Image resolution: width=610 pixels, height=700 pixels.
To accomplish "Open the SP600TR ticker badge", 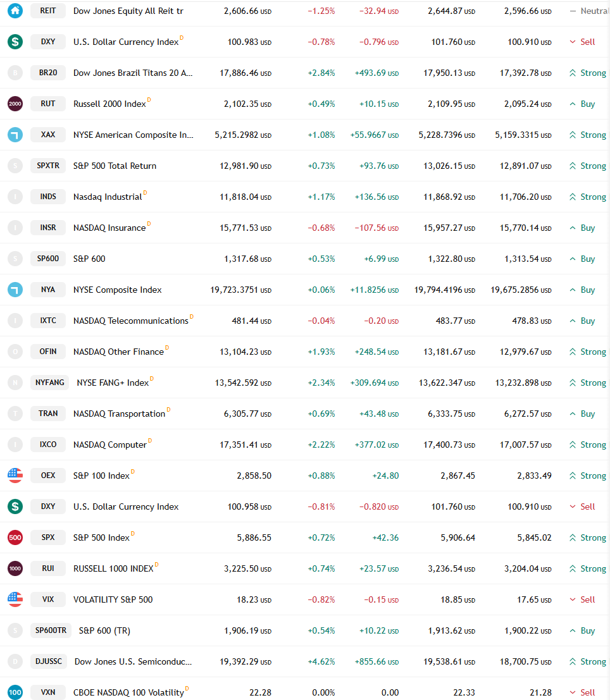I will [51, 630].
